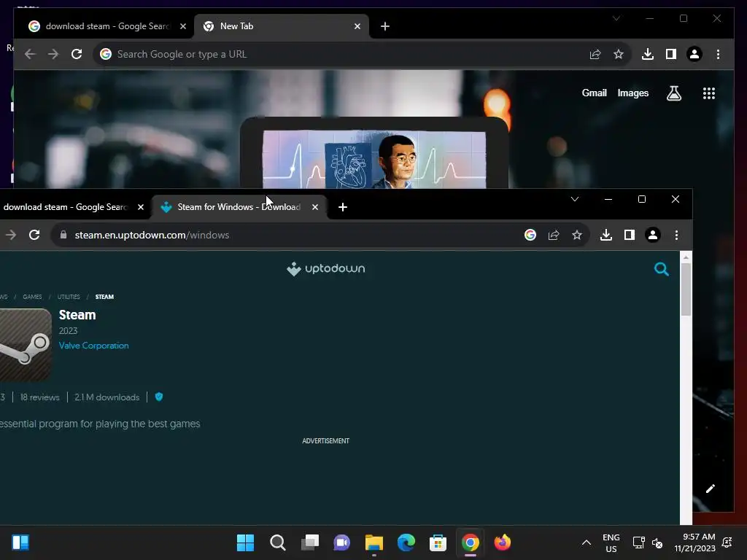Open Google Images link
Viewport: 747px width, 560px height.
point(632,93)
